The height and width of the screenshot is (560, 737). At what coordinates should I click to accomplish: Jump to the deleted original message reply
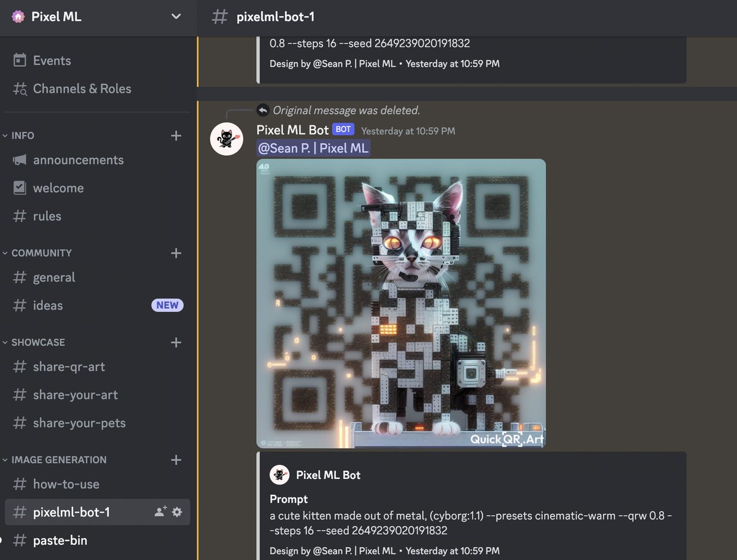coord(346,111)
